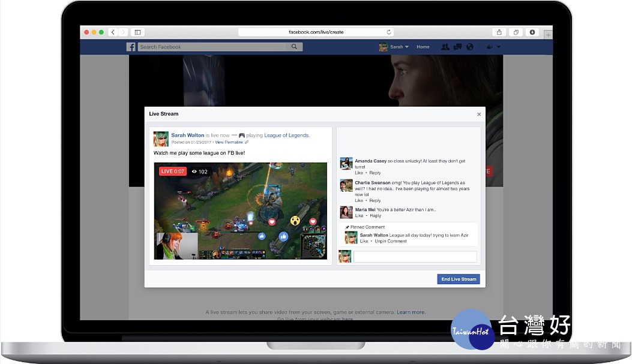
Task: Click Safari's forward arrow button
Action: (x=123, y=32)
